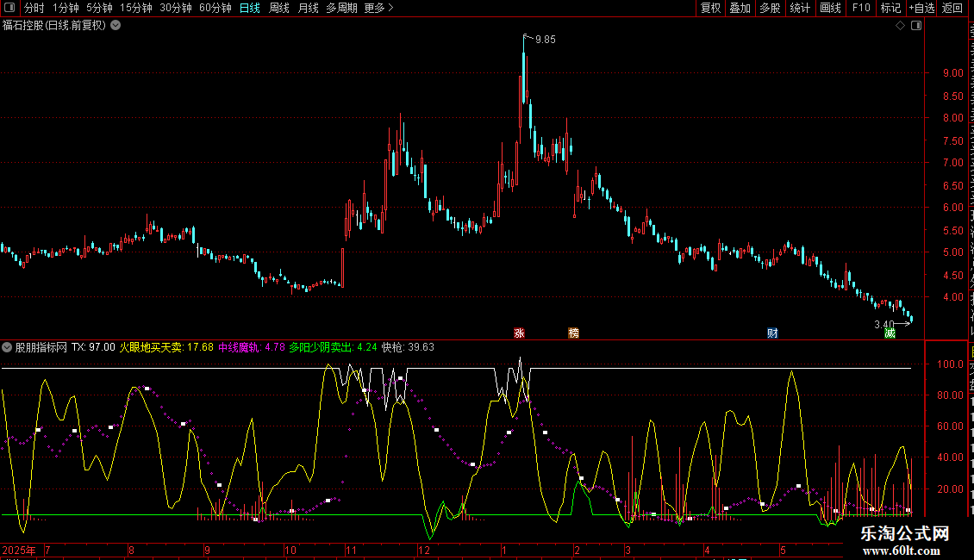Click the 叠加 overlay button
This screenshot has height=560, width=974.
[740, 8]
